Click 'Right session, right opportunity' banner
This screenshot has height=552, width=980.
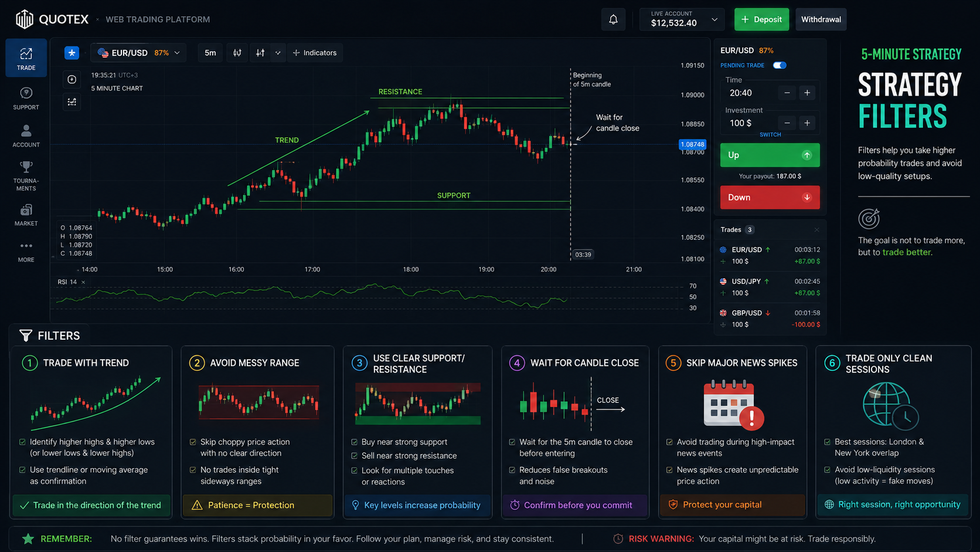pos(893,504)
